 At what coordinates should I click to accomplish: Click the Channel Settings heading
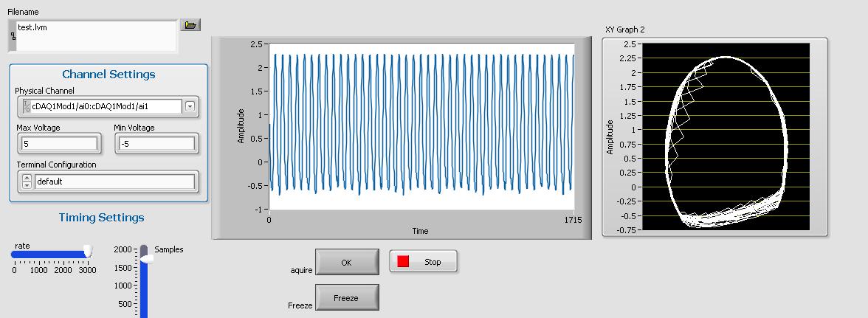tap(108, 74)
